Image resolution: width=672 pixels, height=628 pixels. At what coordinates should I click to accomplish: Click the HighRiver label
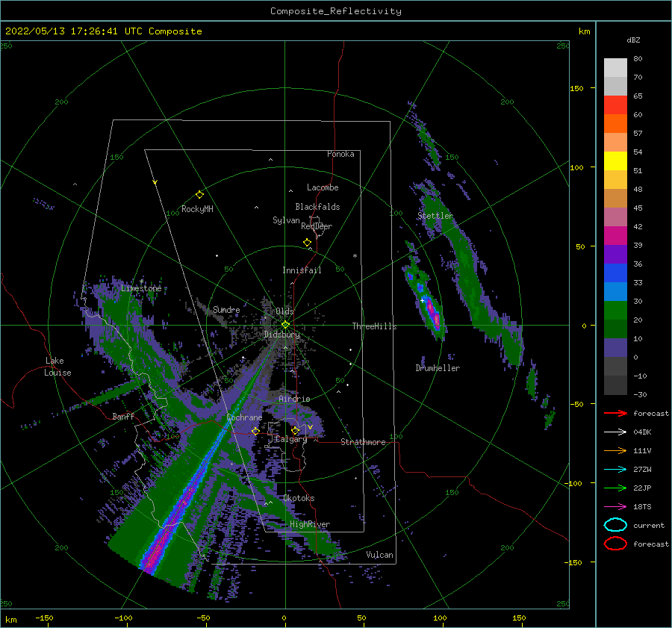coord(310,524)
